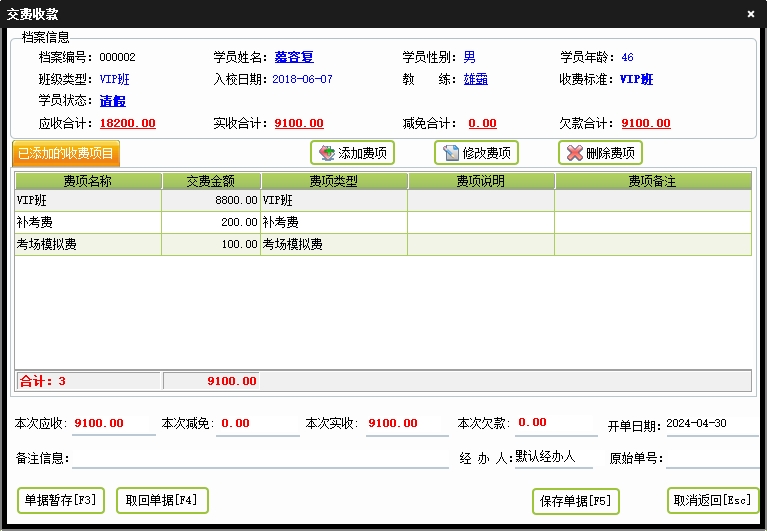Click the 开单日期 date field
767x531 pixels.
[x=711, y=424]
